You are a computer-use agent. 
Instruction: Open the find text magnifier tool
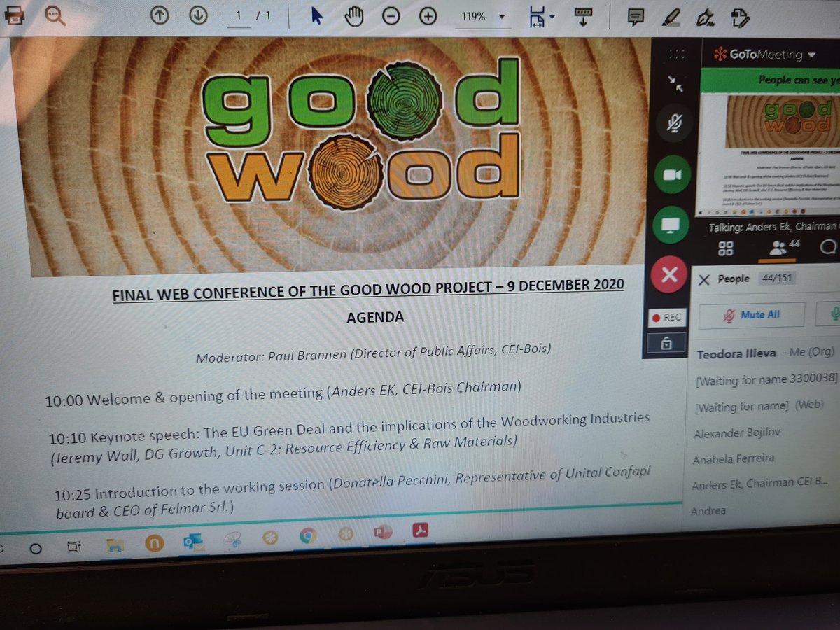[x=54, y=14]
